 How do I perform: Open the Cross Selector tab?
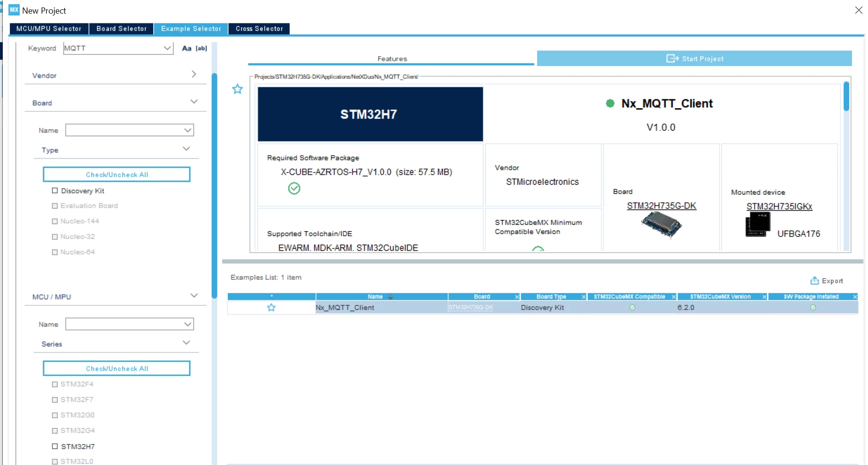click(x=259, y=29)
